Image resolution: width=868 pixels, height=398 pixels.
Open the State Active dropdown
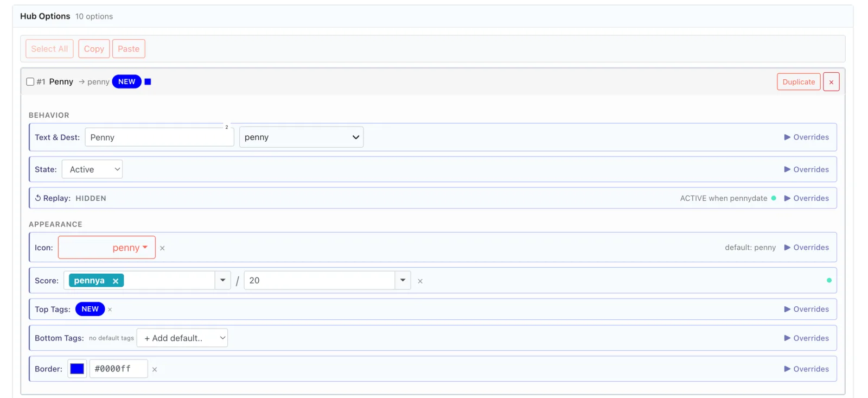tap(92, 169)
